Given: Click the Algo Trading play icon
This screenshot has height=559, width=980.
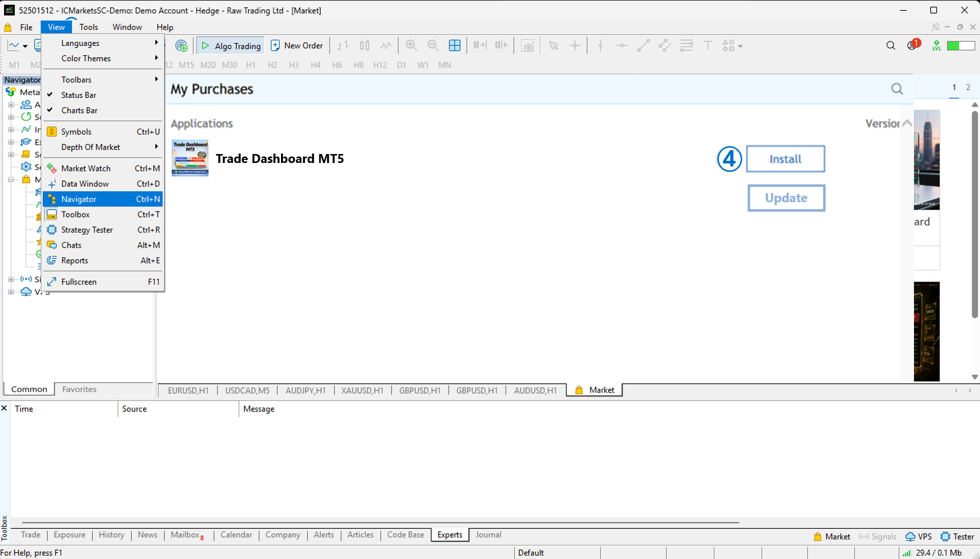Looking at the screenshot, I should coord(206,46).
